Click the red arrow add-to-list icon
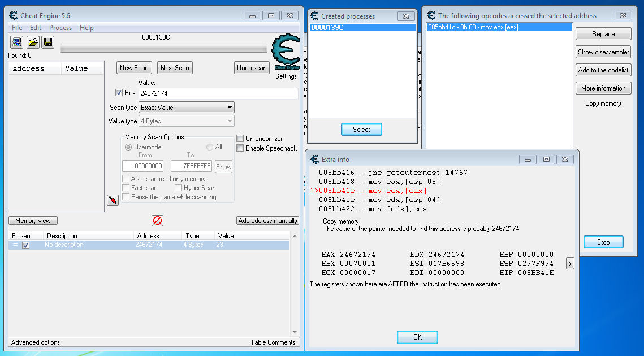Viewport: 644px width, 356px height. [x=113, y=200]
